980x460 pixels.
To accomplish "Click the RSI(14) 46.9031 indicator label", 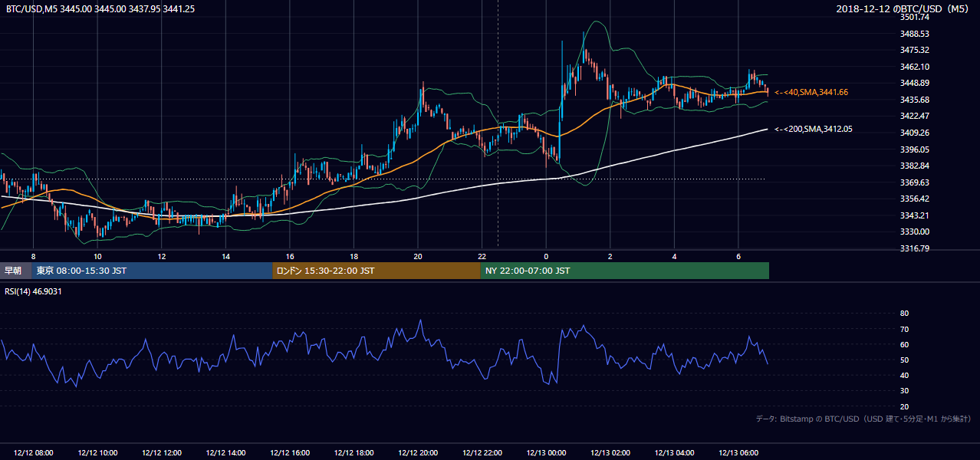I will [x=34, y=291].
